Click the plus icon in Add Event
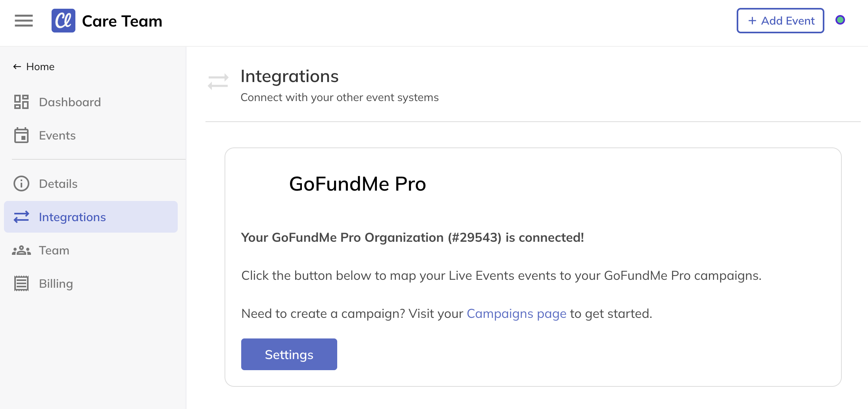 pos(752,21)
